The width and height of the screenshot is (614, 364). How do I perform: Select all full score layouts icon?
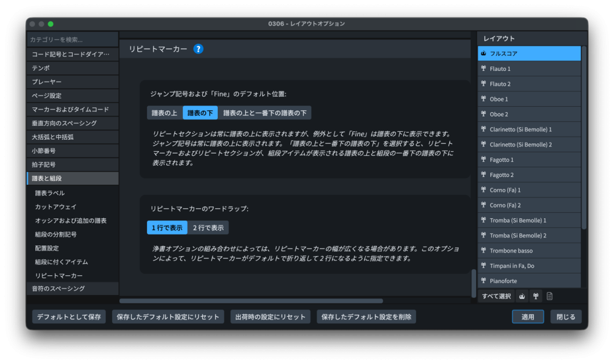point(522,296)
